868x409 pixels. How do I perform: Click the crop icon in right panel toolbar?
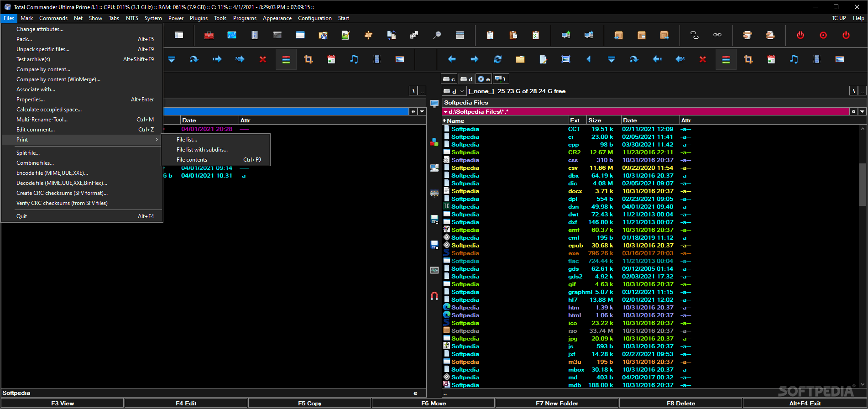point(748,59)
